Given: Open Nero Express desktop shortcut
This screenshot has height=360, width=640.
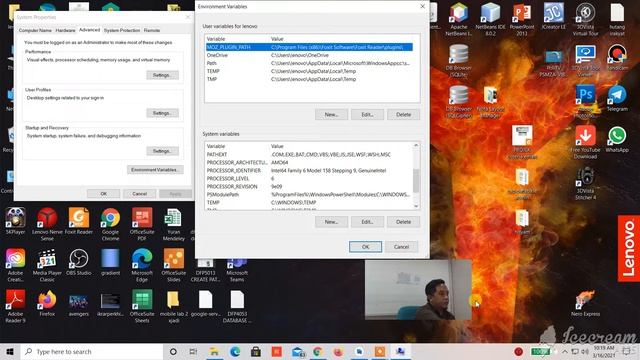Looking at the screenshot, I should click(x=585, y=303).
